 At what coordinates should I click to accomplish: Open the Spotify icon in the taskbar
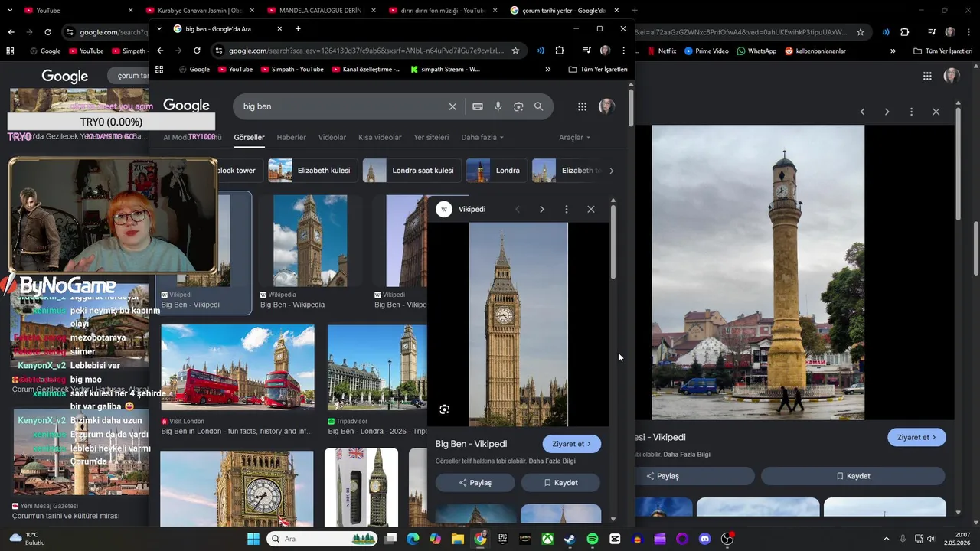tap(592, 539)
